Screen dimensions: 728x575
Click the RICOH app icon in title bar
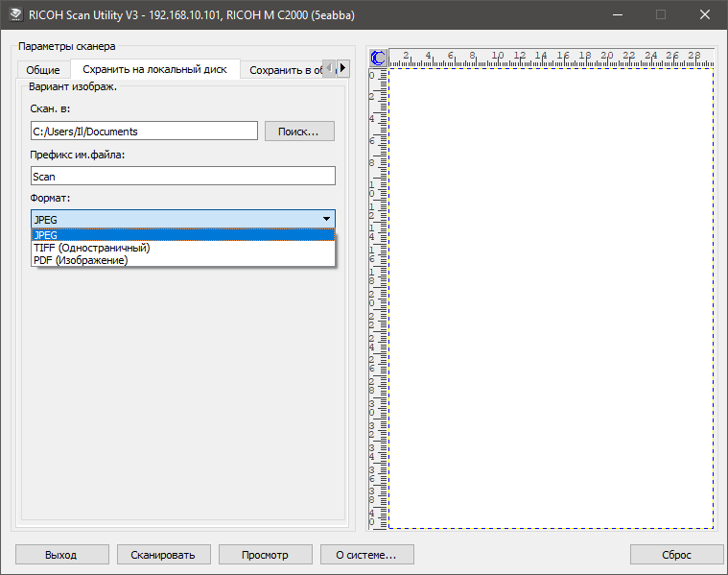click(x=14, y=14)
